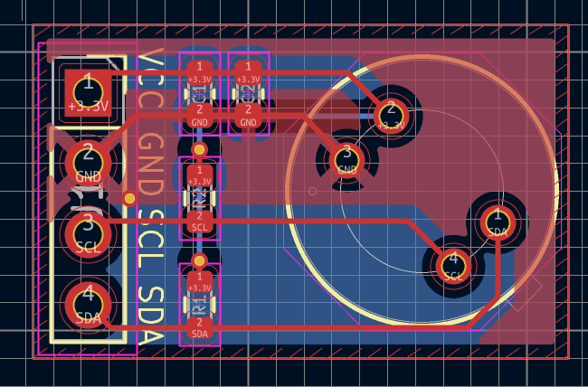Click top-right SMD pad 2 labeled GND
Viewport: 588px width, 387px height.
[247, 116]
